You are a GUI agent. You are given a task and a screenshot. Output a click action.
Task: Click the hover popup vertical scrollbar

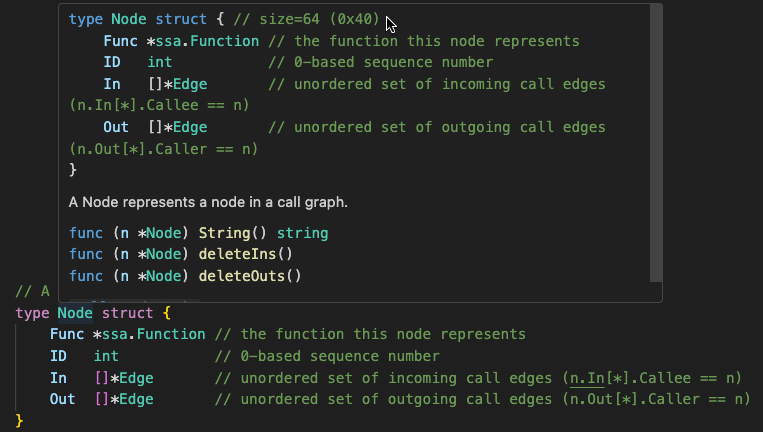tap(656, 140)
